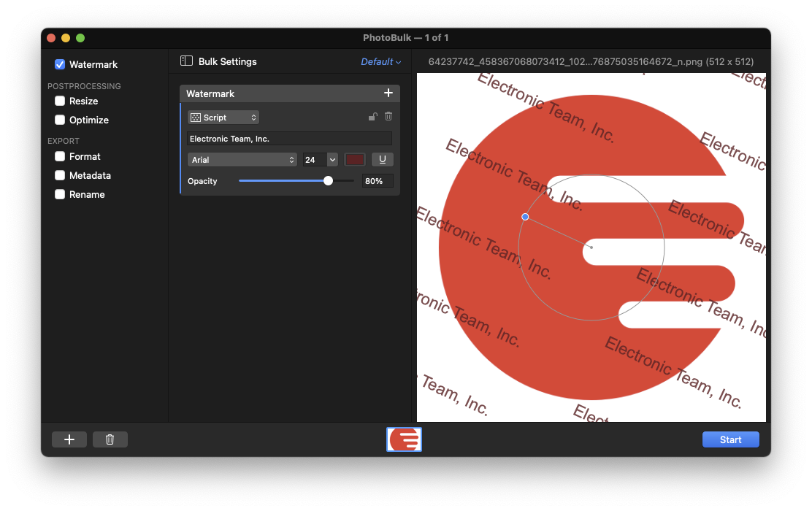812x511 pixels.
Task: Click the Bulk Settings sidebar panel icon
Action: [x=186, y=61]
